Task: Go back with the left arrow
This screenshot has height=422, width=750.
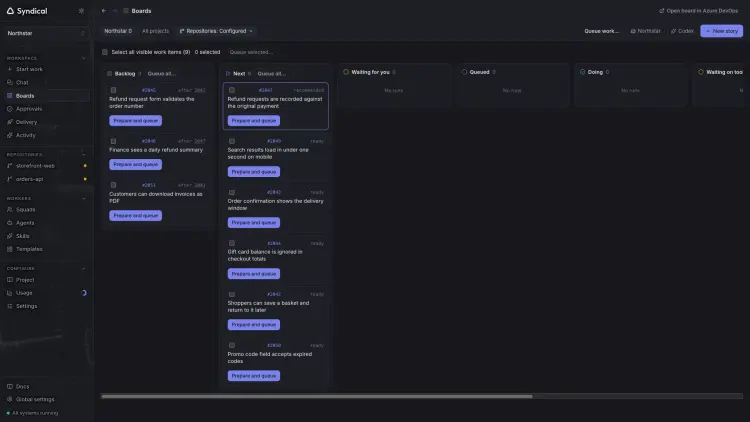Action: tap(104, 11)
